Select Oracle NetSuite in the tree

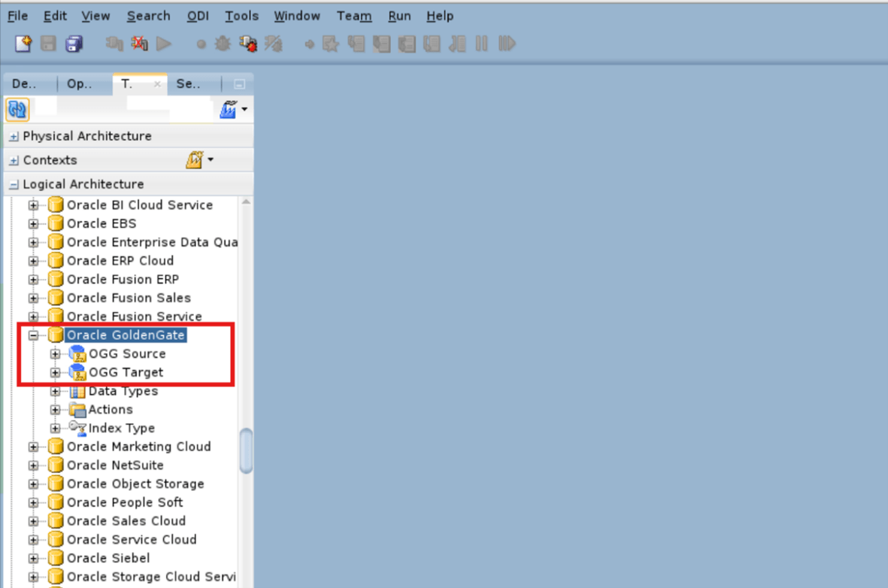pyautogui.click(x=116, y=465)
